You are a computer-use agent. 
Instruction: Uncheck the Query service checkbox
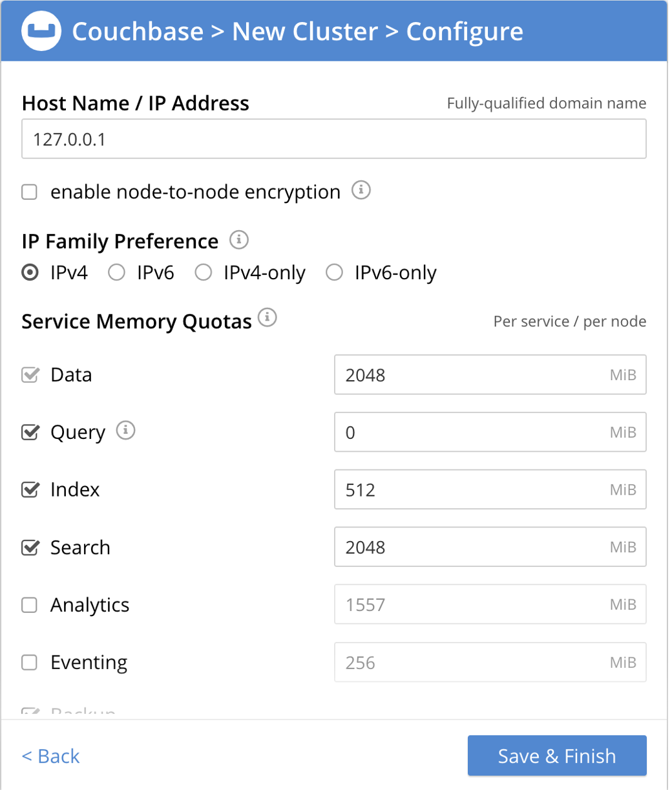tap(29, 432)
